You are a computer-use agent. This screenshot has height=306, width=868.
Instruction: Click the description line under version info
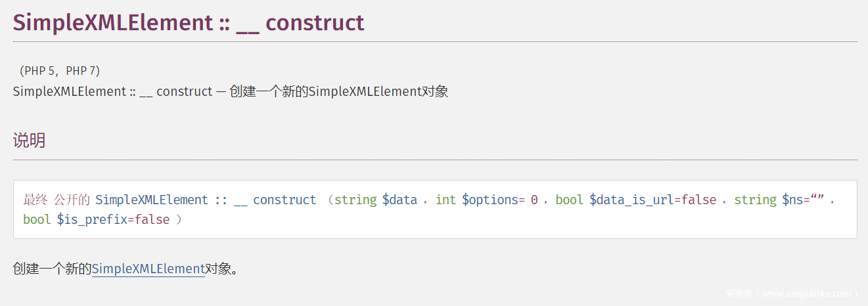[230, 91]
